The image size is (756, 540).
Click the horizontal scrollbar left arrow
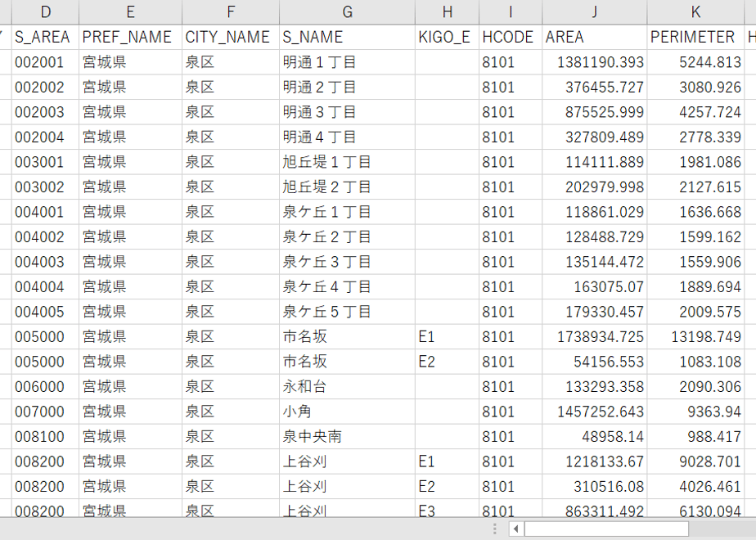coord(516,529)
